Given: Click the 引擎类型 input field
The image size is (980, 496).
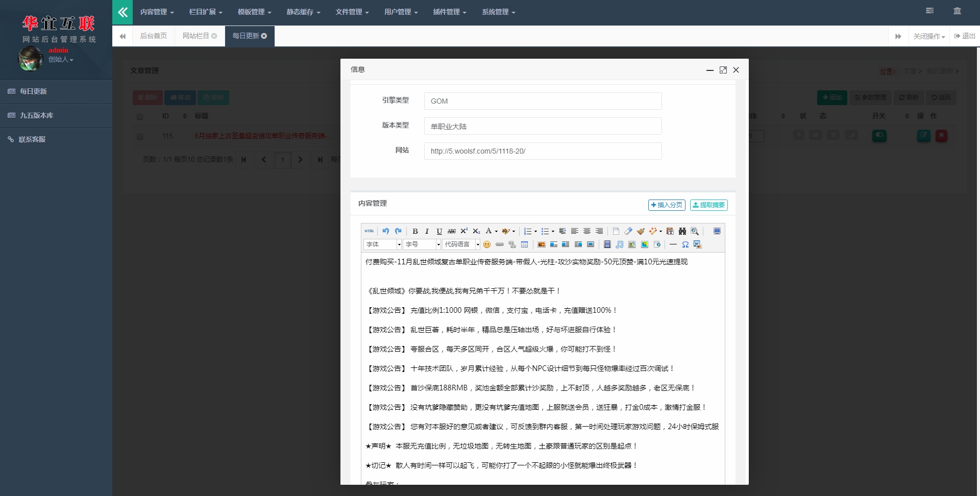Looking at the screenshot, I should (x=543, y=101).
